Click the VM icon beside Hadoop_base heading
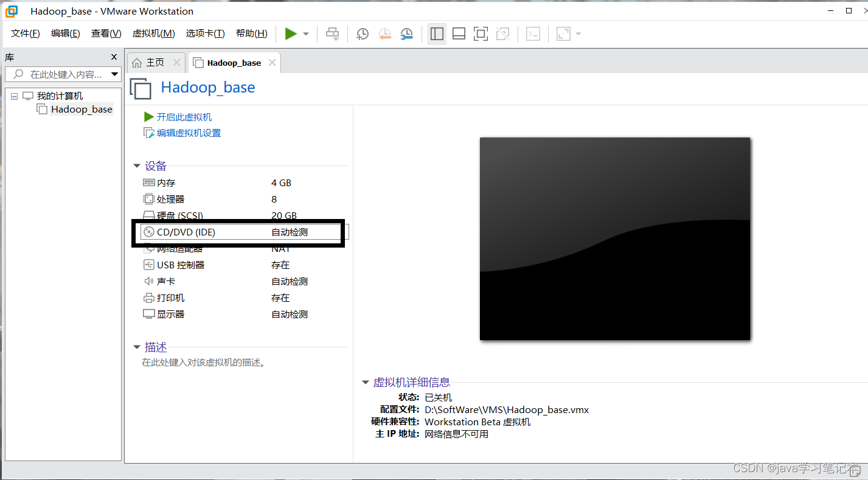The height and width of the screenshot is (480, 868). (141, 88)
